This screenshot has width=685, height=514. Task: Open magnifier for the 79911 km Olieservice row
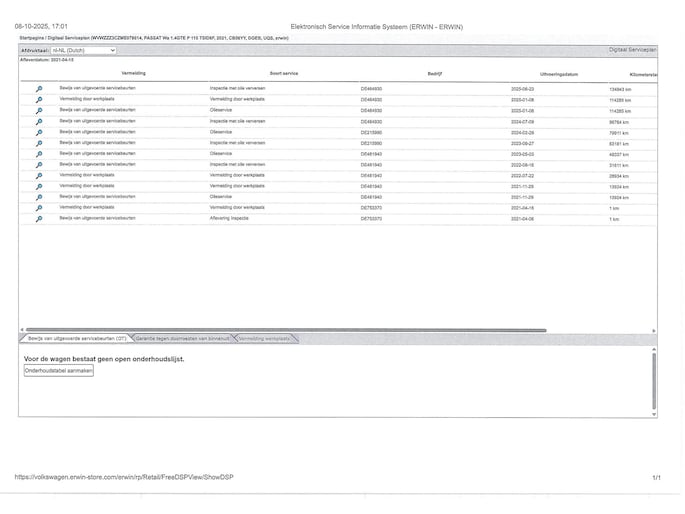pyautogui.click(x=39, y=132)
